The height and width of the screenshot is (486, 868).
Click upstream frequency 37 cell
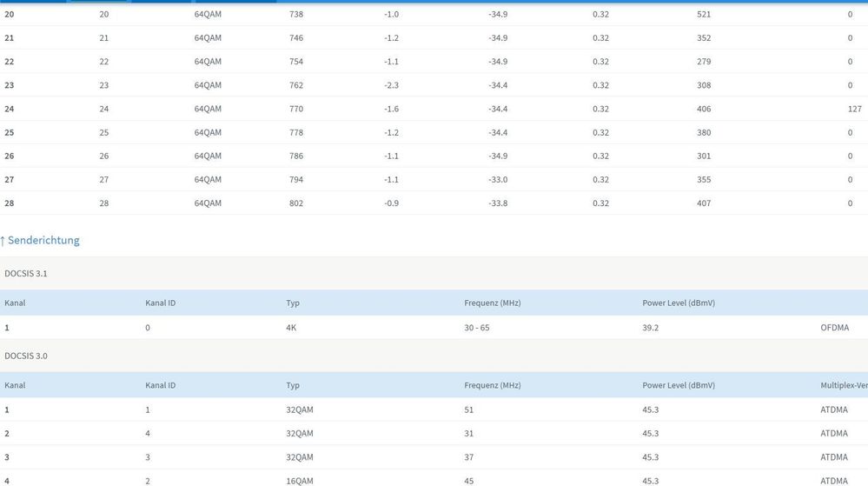[x=469, y=457]
